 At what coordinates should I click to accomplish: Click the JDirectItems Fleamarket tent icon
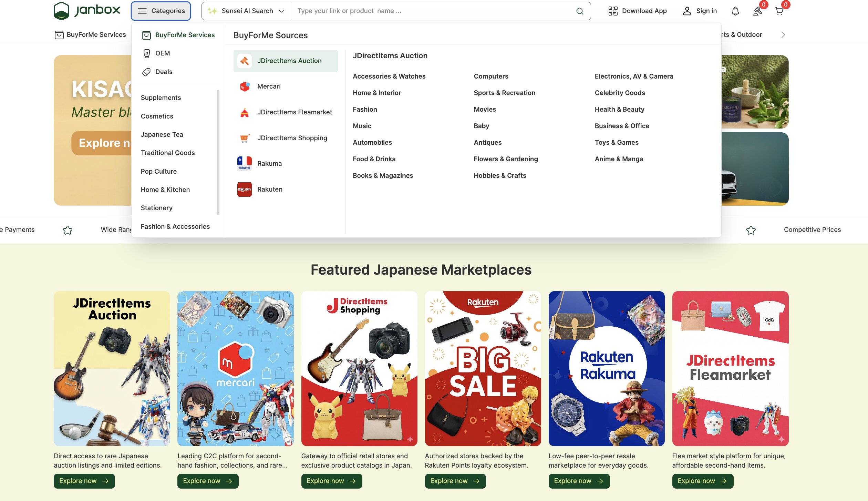coord(245,112)
